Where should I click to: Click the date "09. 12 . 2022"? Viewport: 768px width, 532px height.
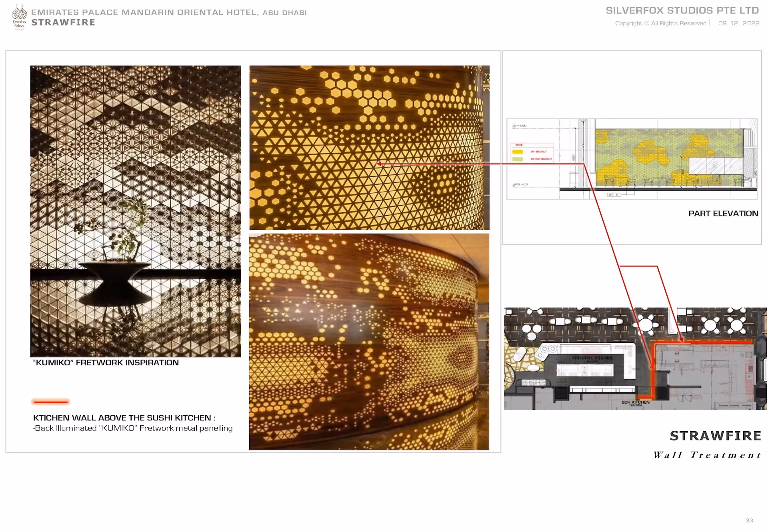[739, 23]
